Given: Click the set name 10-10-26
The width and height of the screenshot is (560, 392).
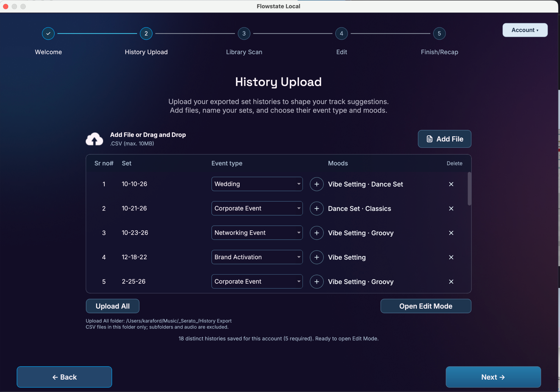Looking at the screenshot, I should [135, 184].
